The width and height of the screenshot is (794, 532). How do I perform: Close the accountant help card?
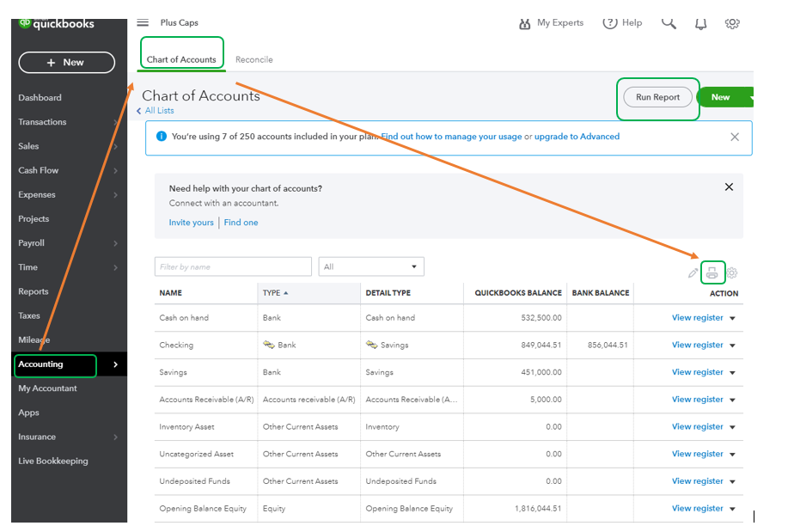(729, 187)
